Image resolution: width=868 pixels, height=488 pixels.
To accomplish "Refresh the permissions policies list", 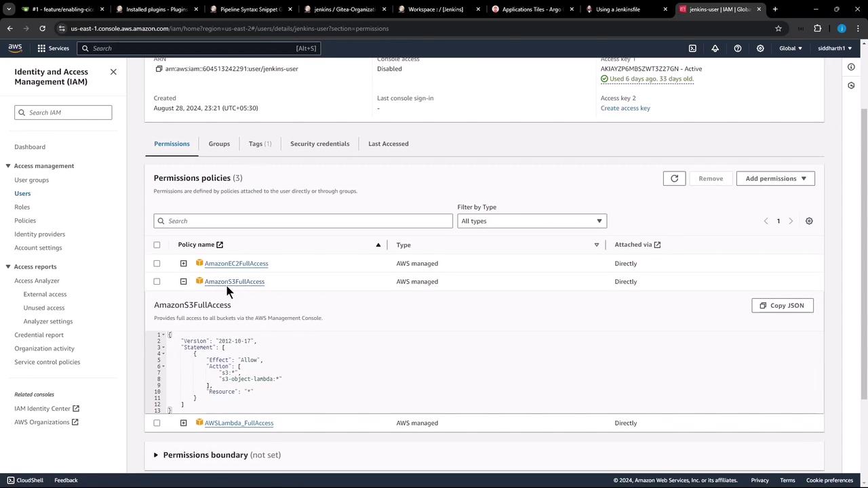I will coord(674,178).
